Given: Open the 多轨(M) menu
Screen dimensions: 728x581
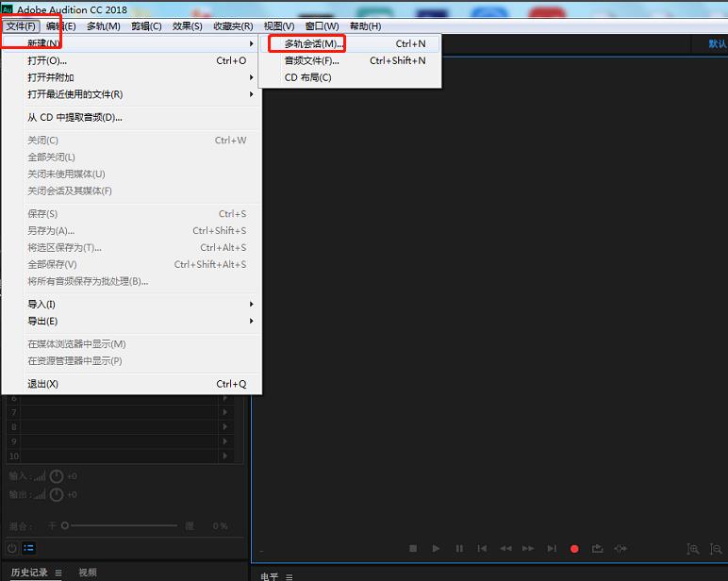Looking at the screenshot, I should pyautogui.click(x=103, y=26).
